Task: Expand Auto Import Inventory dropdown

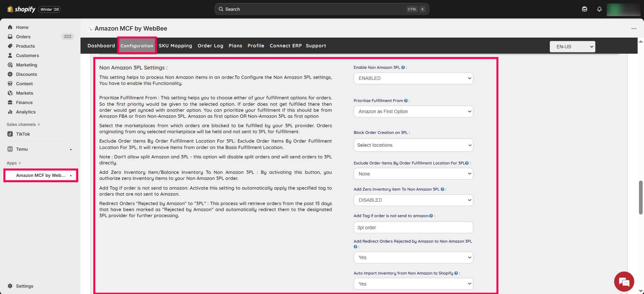Action: pos(413,284)
